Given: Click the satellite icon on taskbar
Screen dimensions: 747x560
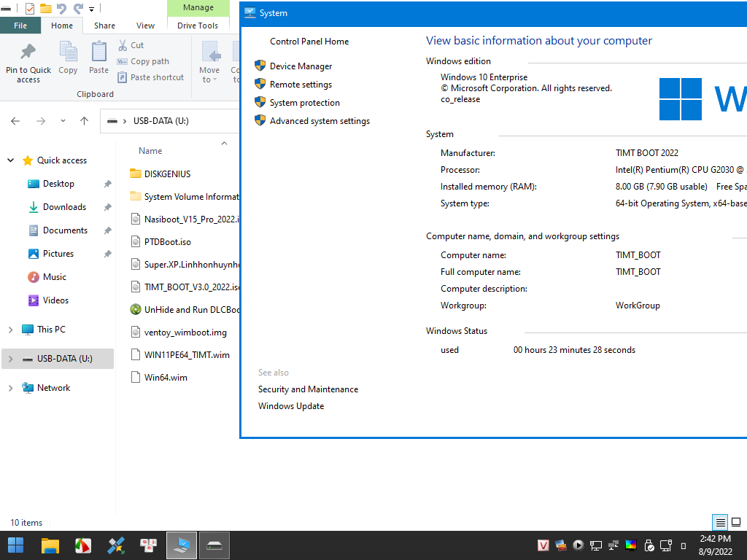Looking at the screenshot, I should [x=116, y=545].
